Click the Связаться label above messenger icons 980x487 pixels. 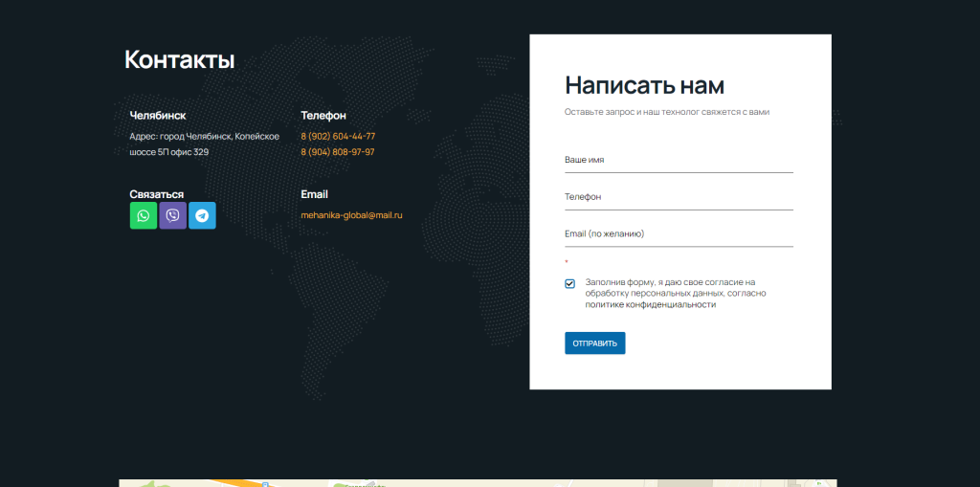(157, 194)
